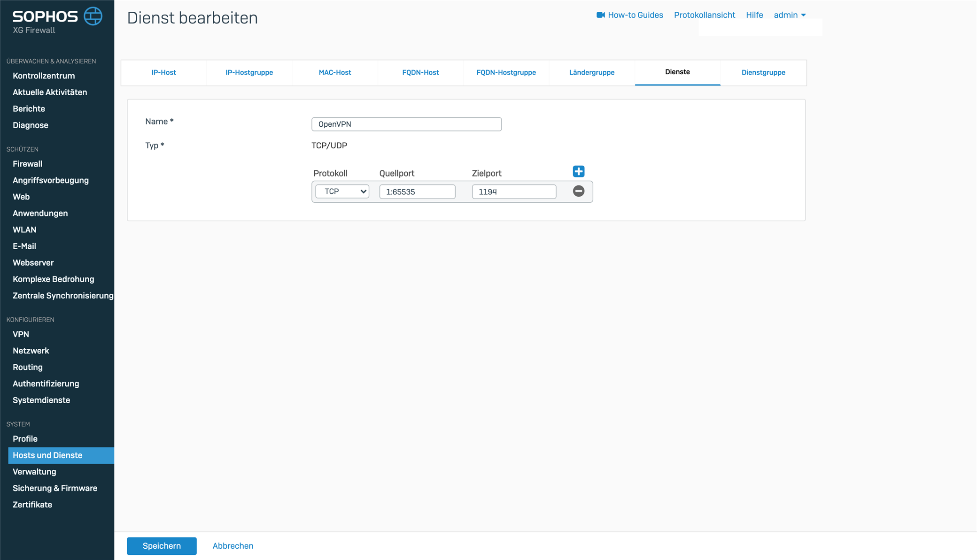Open Webserver in the sidebar

point(33,262)
